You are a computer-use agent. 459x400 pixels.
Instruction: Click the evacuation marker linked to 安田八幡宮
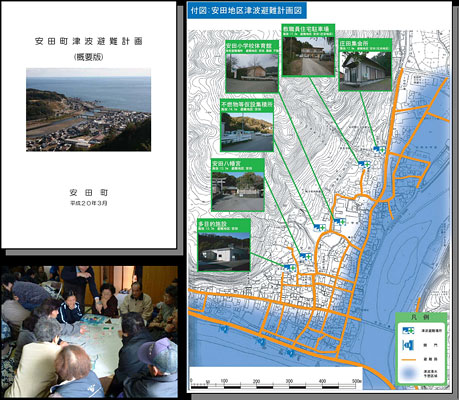point(305,256)
